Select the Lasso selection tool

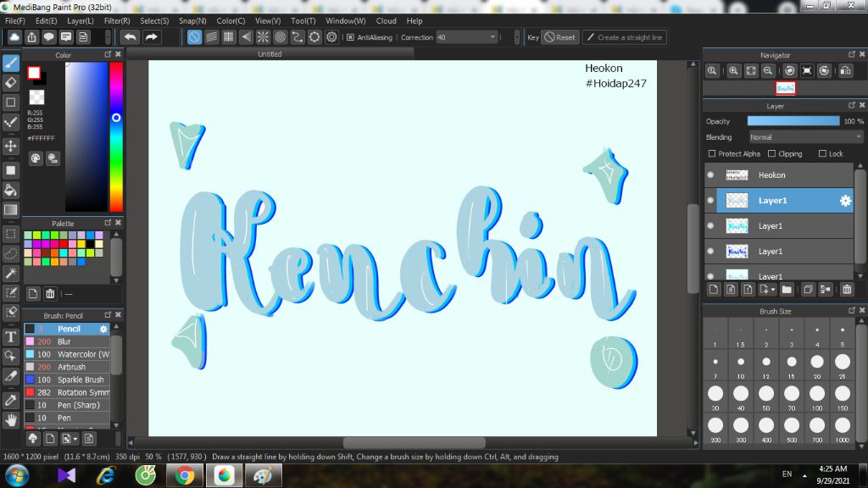click(x=10, y=253)
